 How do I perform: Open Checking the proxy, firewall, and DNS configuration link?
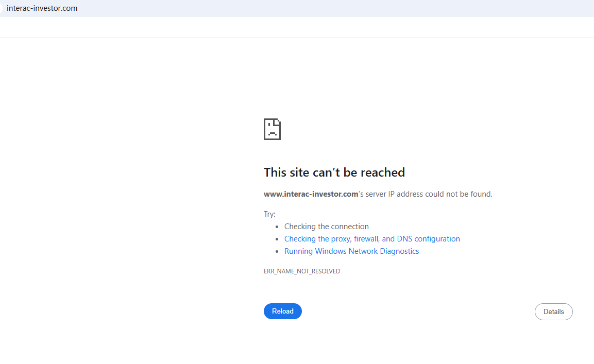[372, 238]
